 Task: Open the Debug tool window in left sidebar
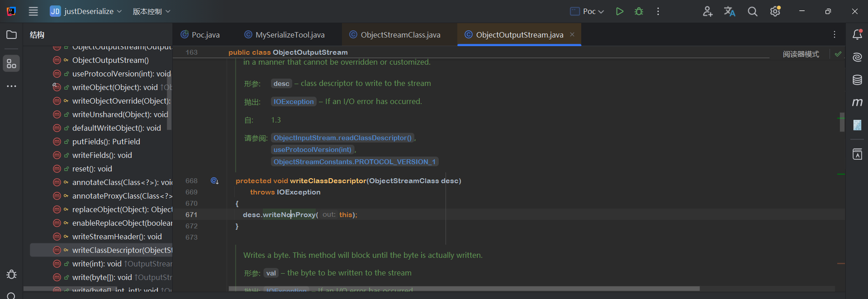point(12,274)
